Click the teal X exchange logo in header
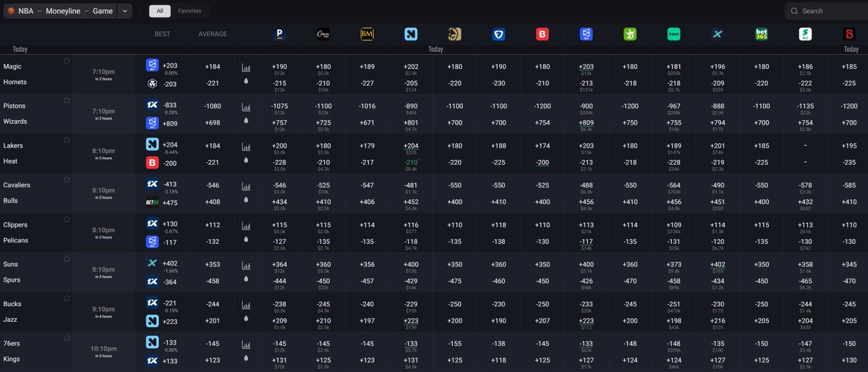The image size is (868, 372). point(718,34)
